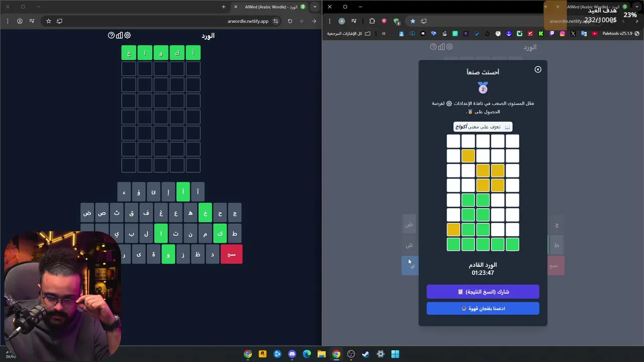
Task: Open Steam from the taskbar
Action: 366,354
